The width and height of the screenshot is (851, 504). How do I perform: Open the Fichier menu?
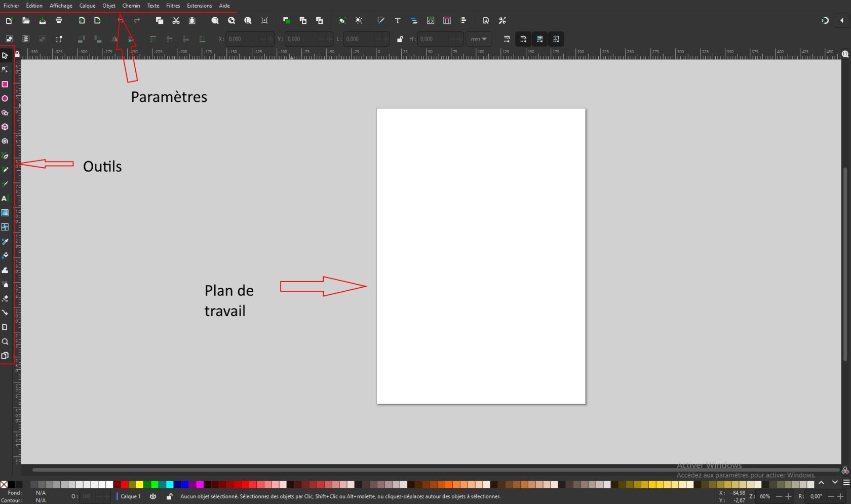pyautogui.click(x=11, y=6)
